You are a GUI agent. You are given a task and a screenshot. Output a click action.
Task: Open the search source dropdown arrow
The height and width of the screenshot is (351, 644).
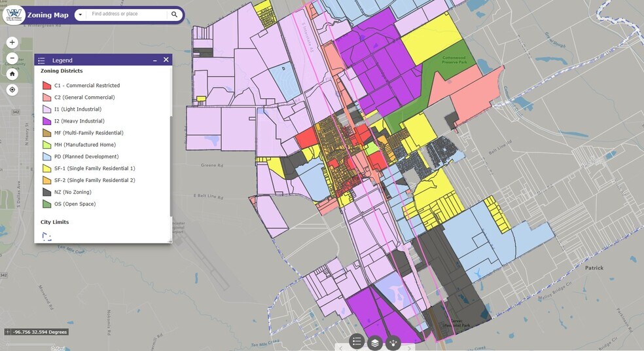pos(79,14)
